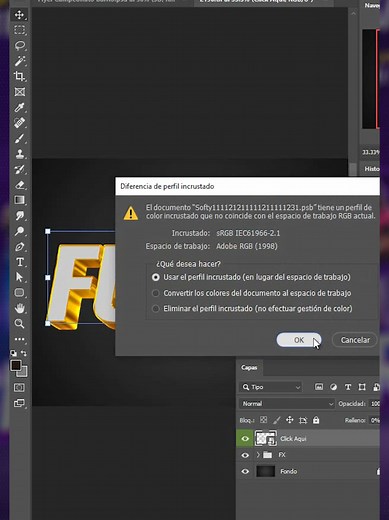Open the Normal blend mode dropdown
Screen dimensions: 389x520
[x=287, y=404]
